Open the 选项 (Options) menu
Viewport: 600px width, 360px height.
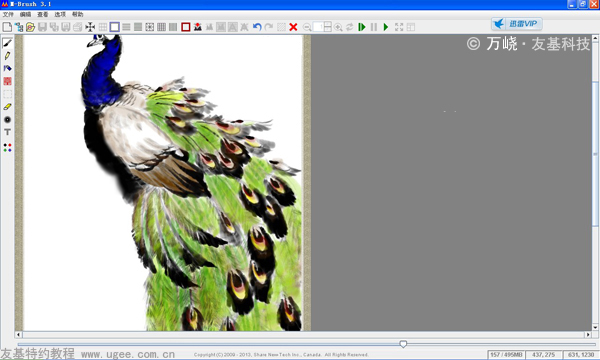pyautogui.click(x=60, y=15)
